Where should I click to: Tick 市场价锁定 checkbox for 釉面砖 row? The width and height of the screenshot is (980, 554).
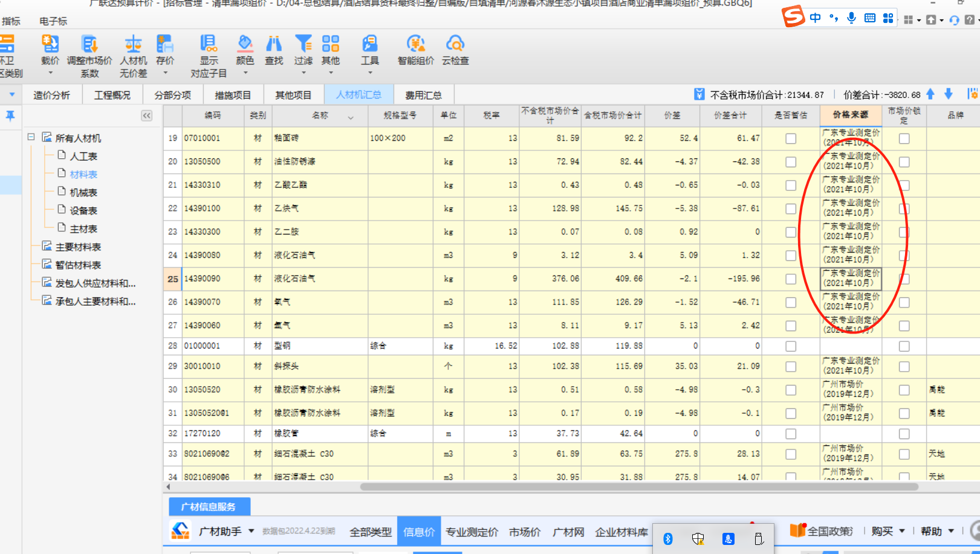point(904,138)
